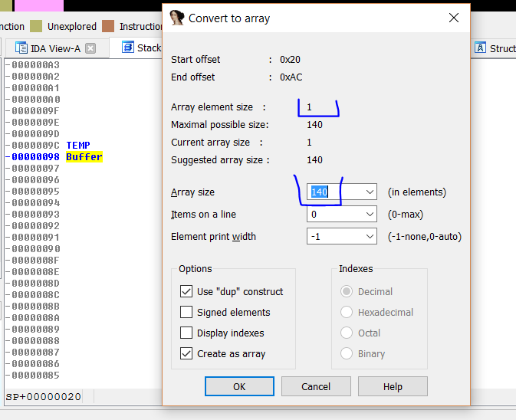The width and height of the screenshot is (516, 420).
Task: Click the Stack tab icon
Action: [127, 48]
